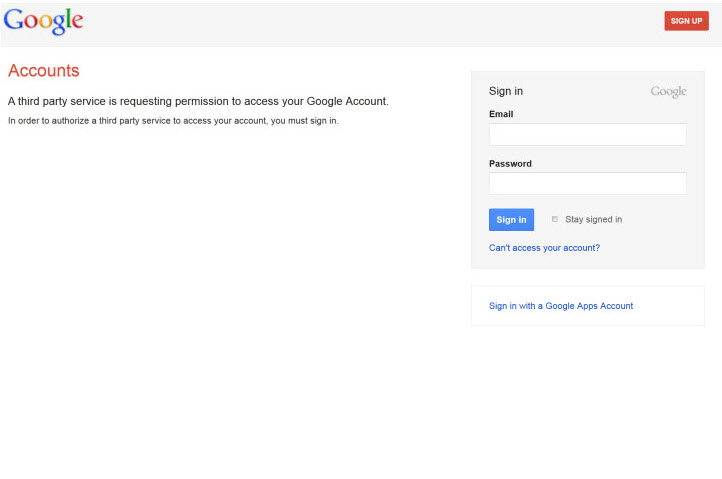Click the 'In order to authorize' instruction text
The height and width of the screenshot is (479, 722).
pos(173,121)
